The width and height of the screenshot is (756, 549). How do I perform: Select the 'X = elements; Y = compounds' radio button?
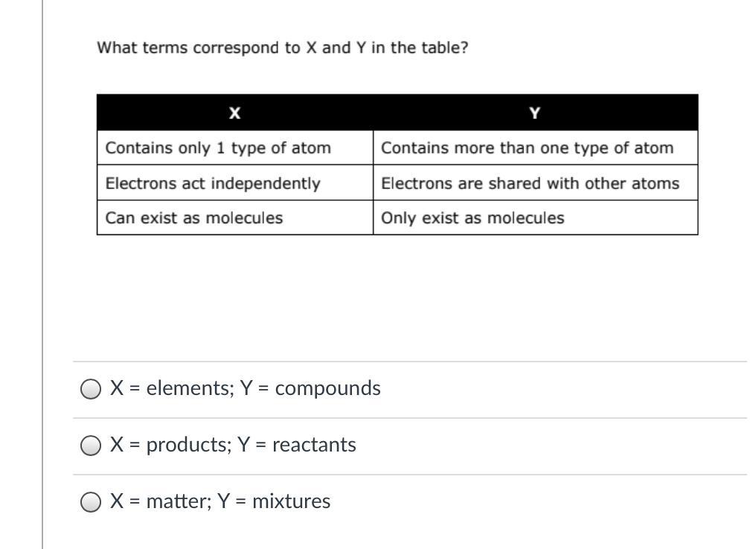pos(90,389)
